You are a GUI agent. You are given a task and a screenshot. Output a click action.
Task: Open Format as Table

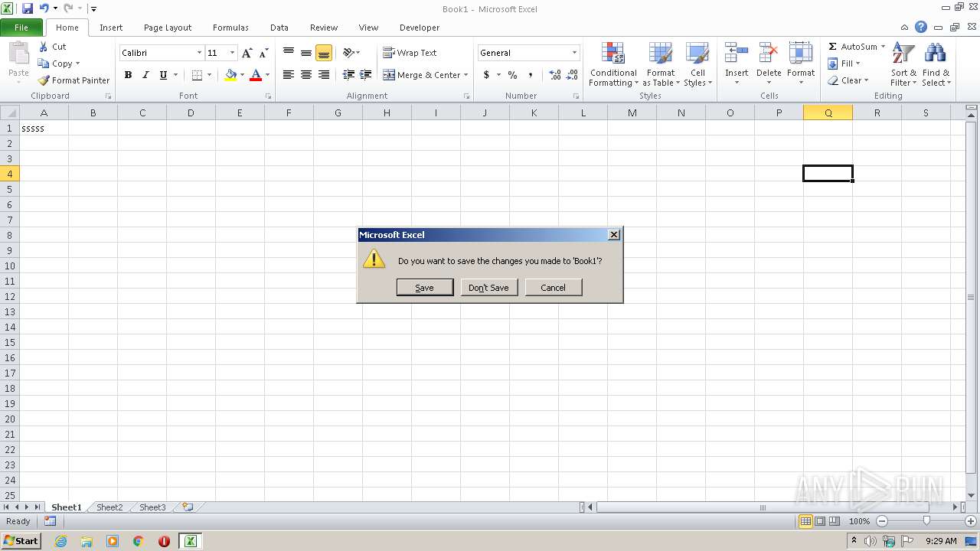click(661, 64)
